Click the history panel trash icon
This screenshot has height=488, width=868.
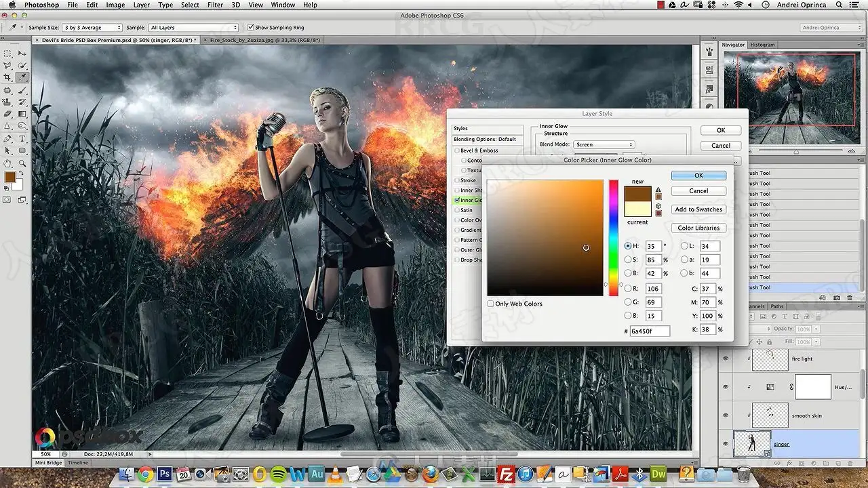point(850,298)
